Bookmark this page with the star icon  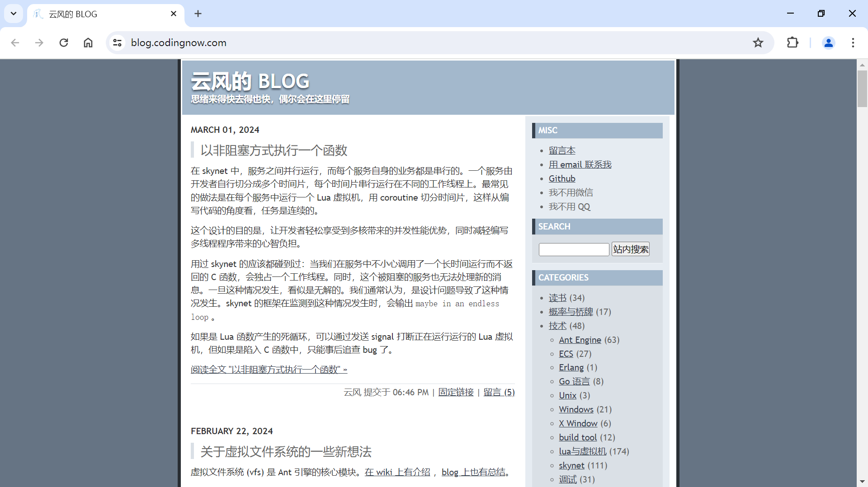pos(758,42)
